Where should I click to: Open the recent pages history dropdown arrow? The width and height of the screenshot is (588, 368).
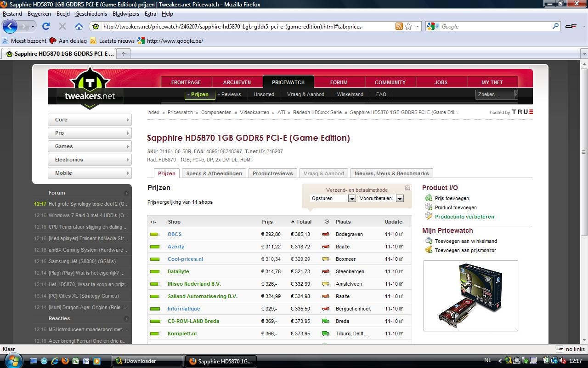coord(33,26)
